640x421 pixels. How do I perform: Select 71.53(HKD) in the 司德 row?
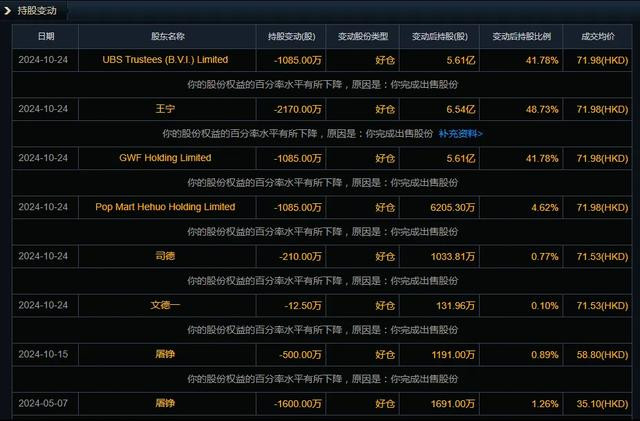[x=602, y=256]
